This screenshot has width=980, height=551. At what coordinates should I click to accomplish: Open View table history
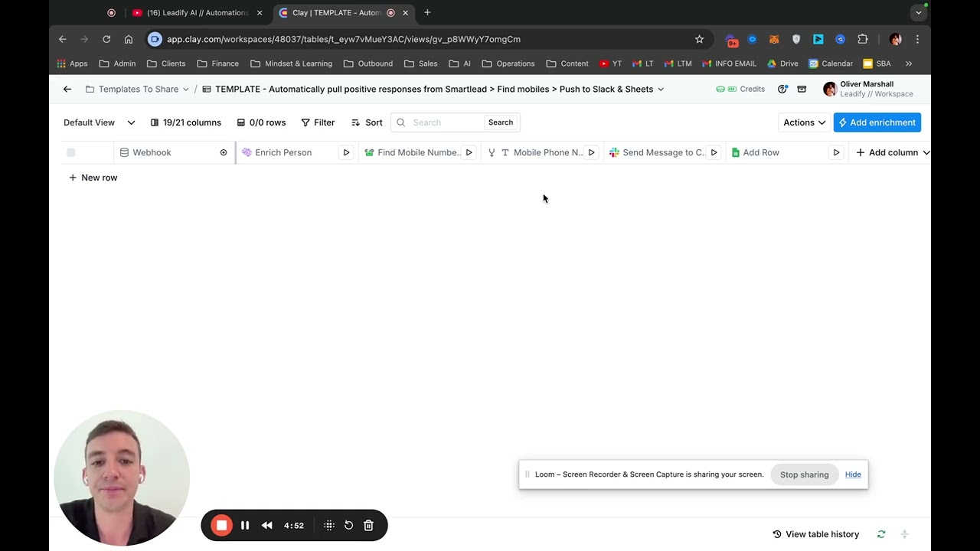[x=816, y=534]
